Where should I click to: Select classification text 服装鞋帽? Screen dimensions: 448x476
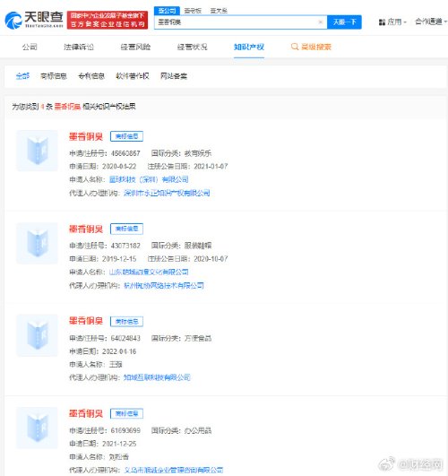[198, 246]
